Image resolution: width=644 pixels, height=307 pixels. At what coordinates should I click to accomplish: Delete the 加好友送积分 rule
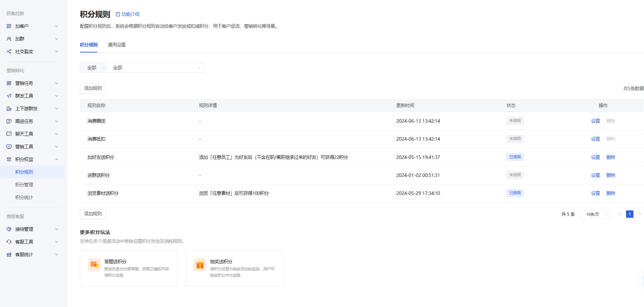coord(611,157)
